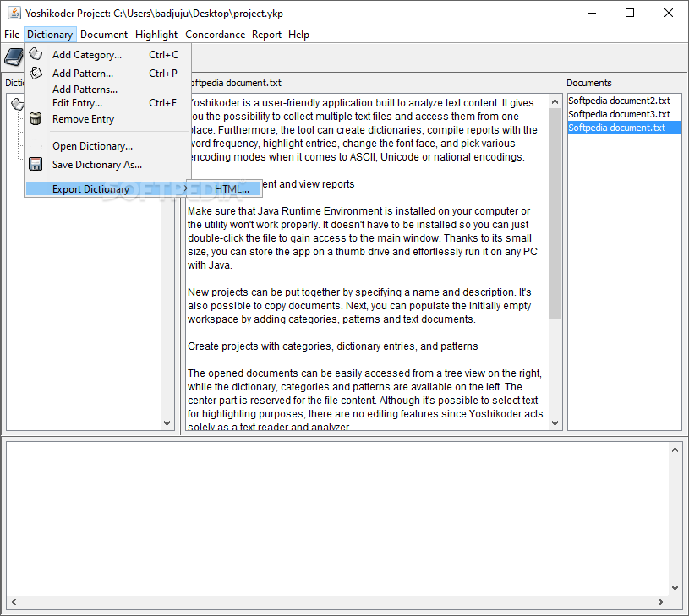The width and height of the screenshot is (689, 616).
Task: Click the Save Dictionary As floppy icon
Action: tap(36, 164)
